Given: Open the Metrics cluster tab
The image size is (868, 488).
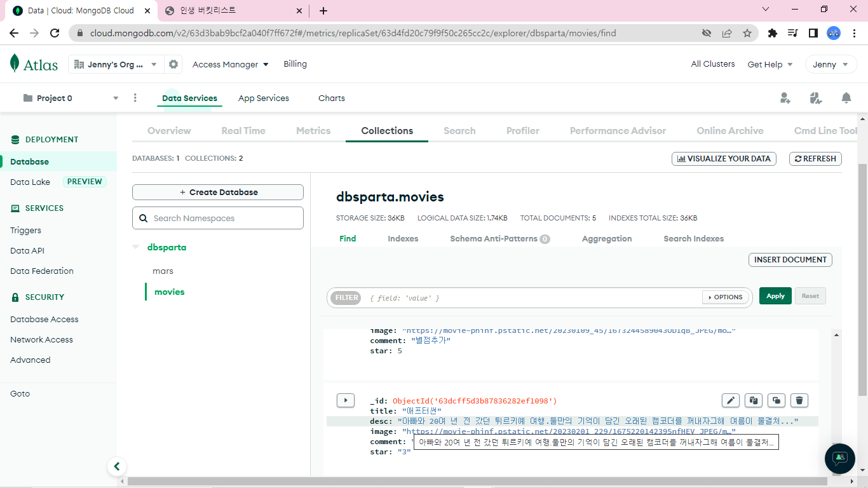Looking at the screenshot, I should pyautogui.click(x=313, y=131).
